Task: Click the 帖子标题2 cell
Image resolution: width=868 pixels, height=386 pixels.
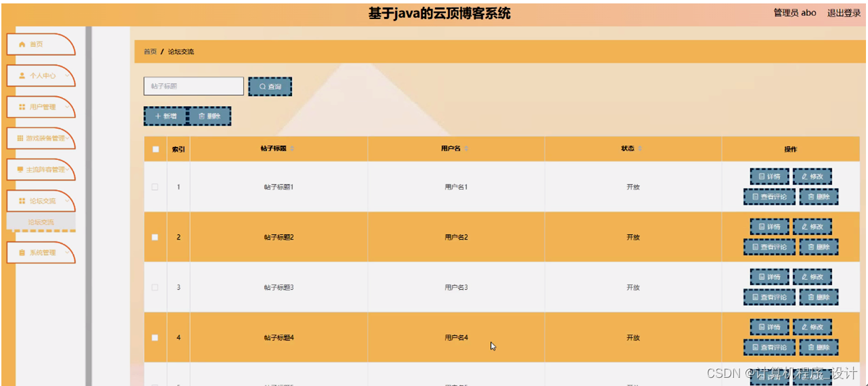Action: pos(278,237)
